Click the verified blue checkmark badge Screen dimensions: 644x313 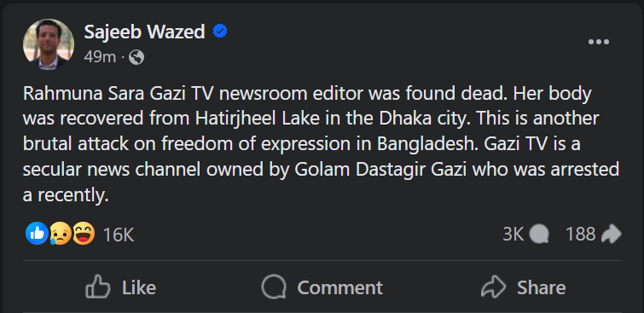(220, 32)
